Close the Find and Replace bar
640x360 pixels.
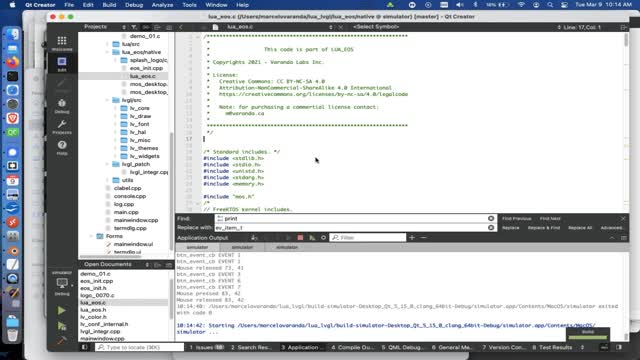pyautogui.click(x=623, y=218)
